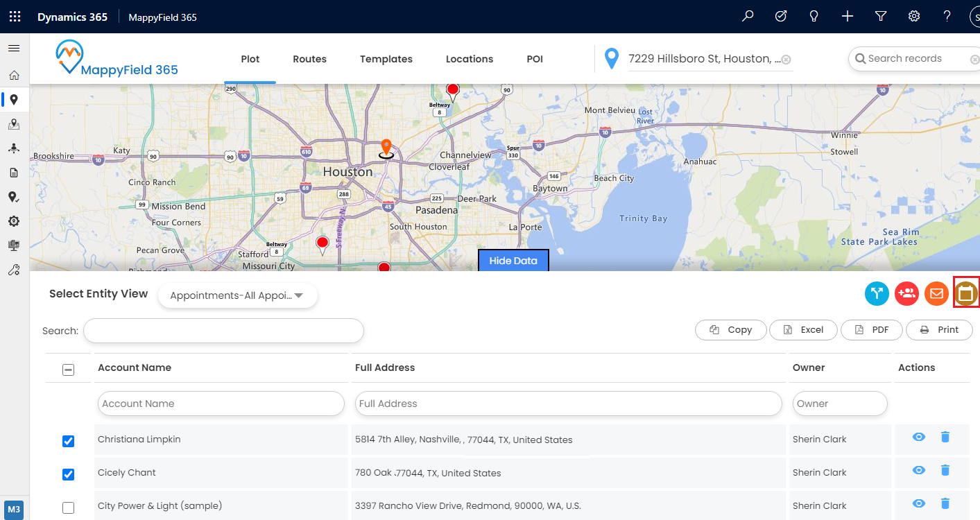Open the computer monitor sidebar icon

(x=14, y=245)
